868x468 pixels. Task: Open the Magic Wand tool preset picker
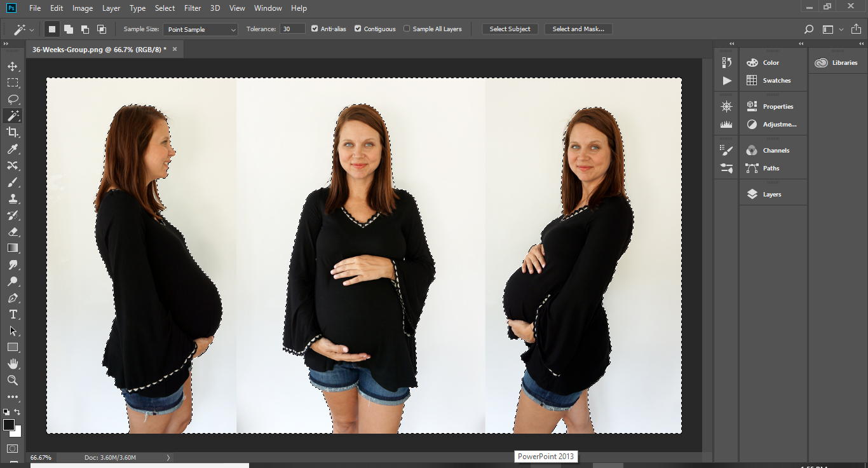tap(33, 29)
